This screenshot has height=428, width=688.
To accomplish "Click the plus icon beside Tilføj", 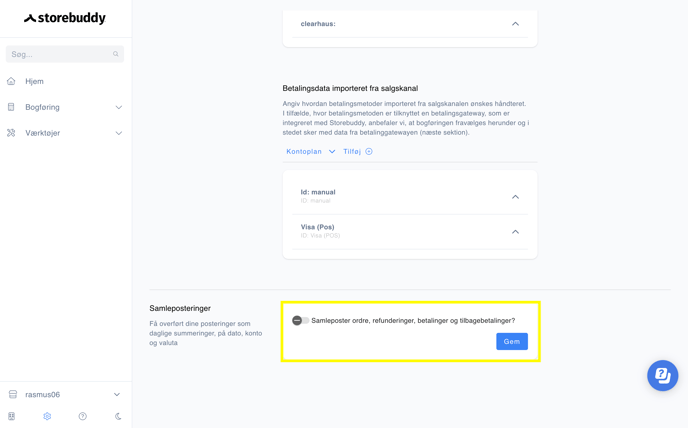I will pyautogui.click(x=369, y=151).
